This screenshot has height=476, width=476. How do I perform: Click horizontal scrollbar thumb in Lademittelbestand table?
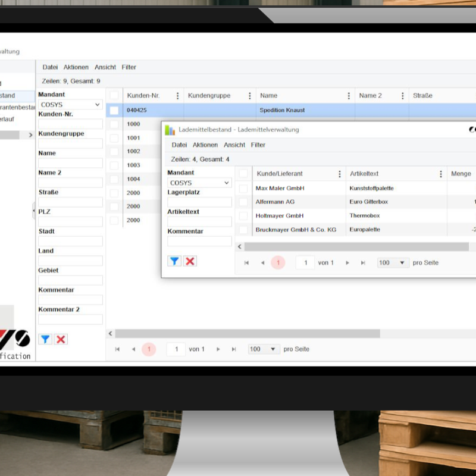point(356,247)
